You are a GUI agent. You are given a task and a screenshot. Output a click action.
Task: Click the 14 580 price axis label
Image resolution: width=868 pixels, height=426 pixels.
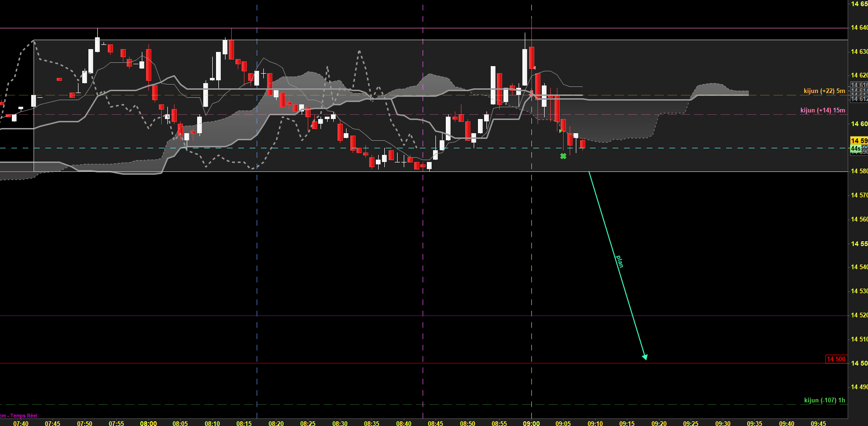click(859, 171)
